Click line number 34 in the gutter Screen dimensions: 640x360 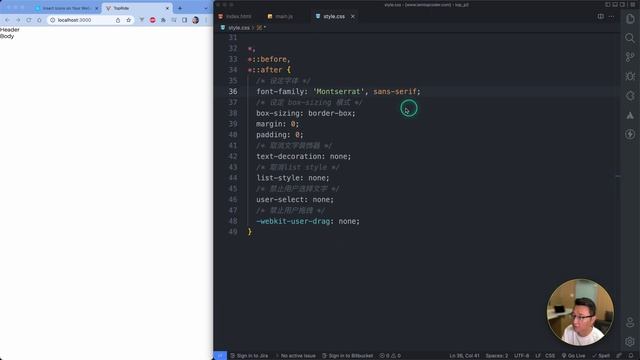233,70
